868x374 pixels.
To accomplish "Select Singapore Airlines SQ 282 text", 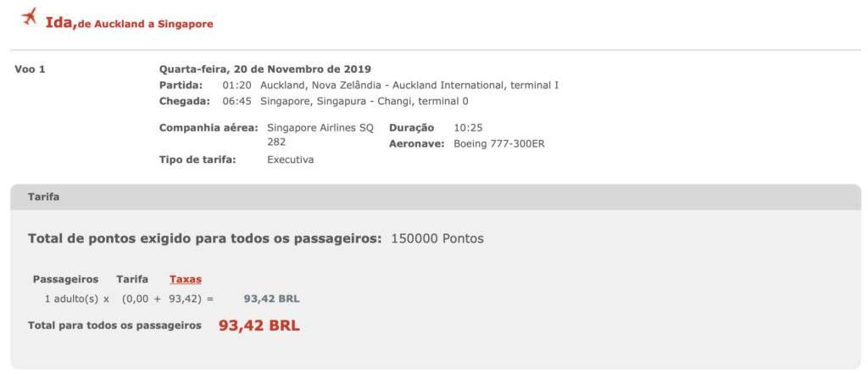I will [x=320, y=135].
